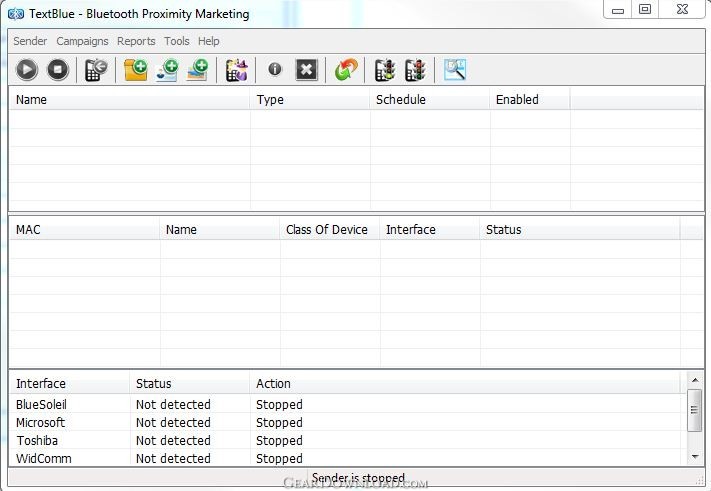Start the sender with the play icon
711x491 pixels.
click(x=26, y=70)
